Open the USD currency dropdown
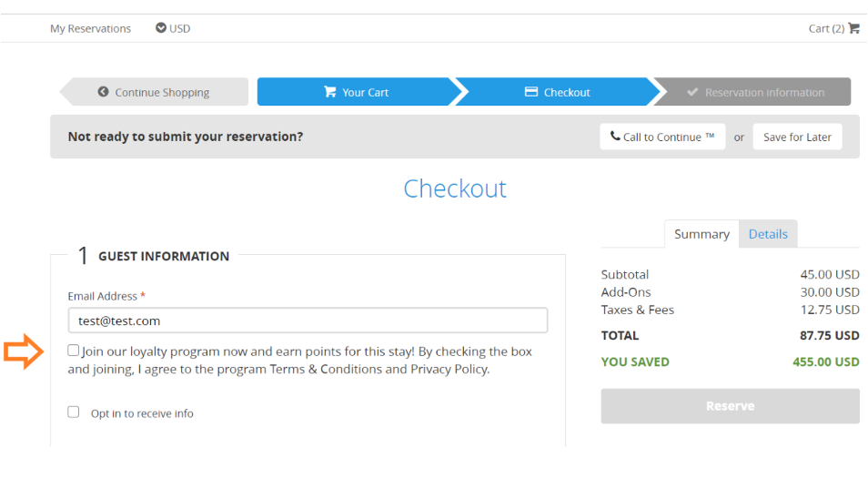 point(173,28)
